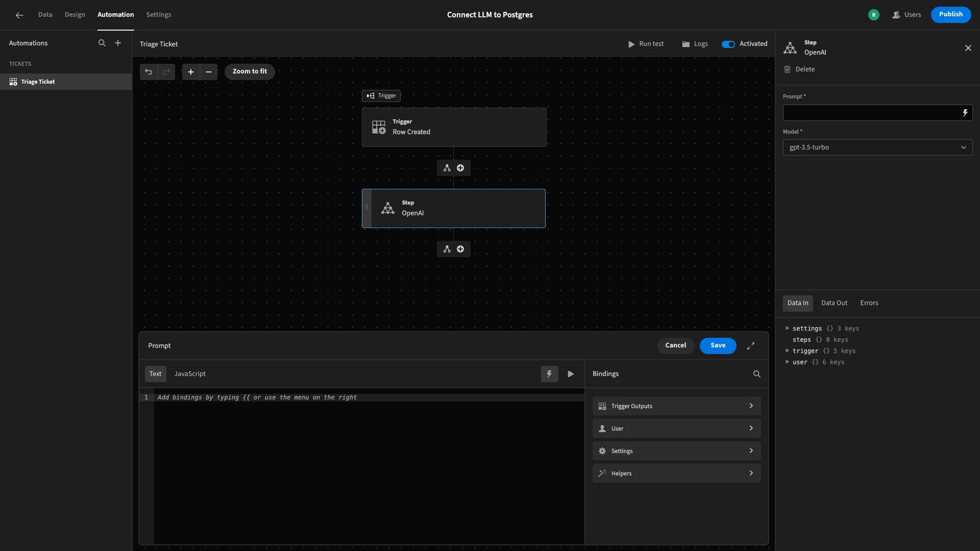Expand the user object in Data In

[788, 362]
